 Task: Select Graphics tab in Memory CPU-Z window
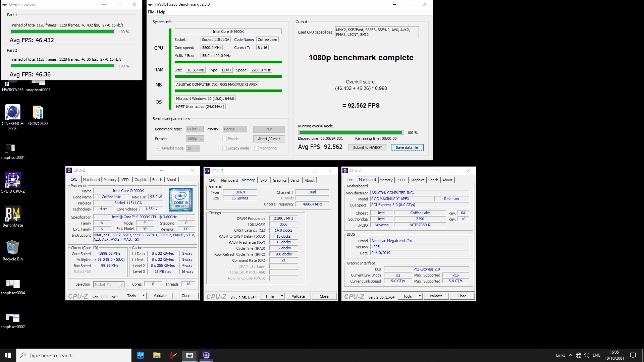tap(279, 180)
